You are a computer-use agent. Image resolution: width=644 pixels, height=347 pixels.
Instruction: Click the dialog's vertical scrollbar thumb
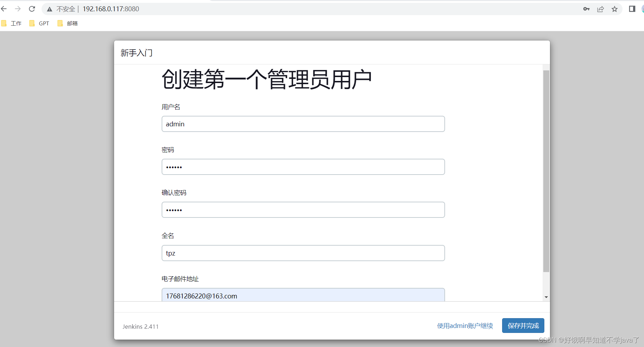[x=546, y=171]
